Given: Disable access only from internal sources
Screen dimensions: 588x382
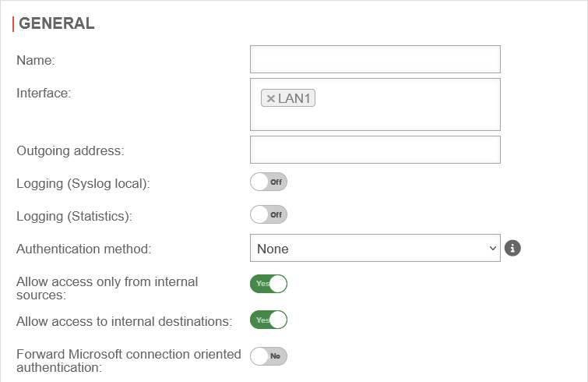Looking at the screenshot, I should click(269, 284).
